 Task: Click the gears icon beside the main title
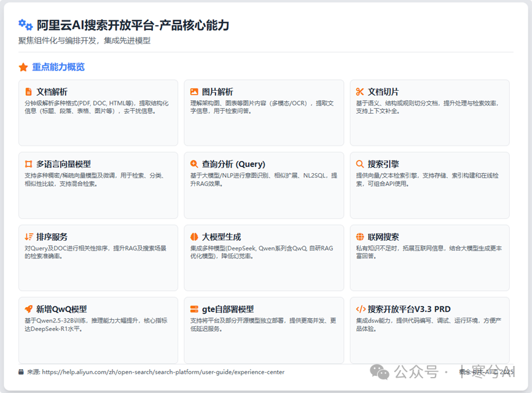click(x=25, y=25)
